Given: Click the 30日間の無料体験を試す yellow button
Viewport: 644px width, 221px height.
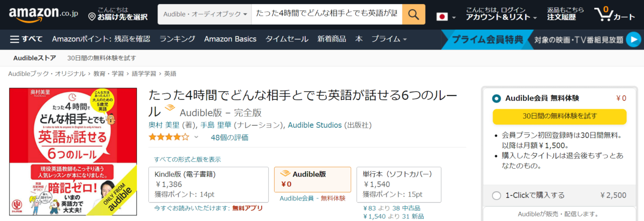Looking at the screenshot, I should click(x=559, y=116).
